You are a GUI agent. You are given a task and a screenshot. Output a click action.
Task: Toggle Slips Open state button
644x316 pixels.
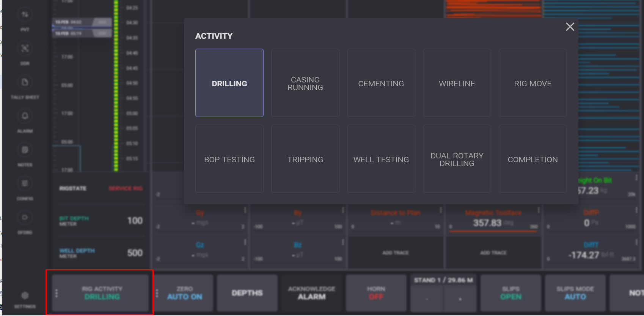pos(510,293)
